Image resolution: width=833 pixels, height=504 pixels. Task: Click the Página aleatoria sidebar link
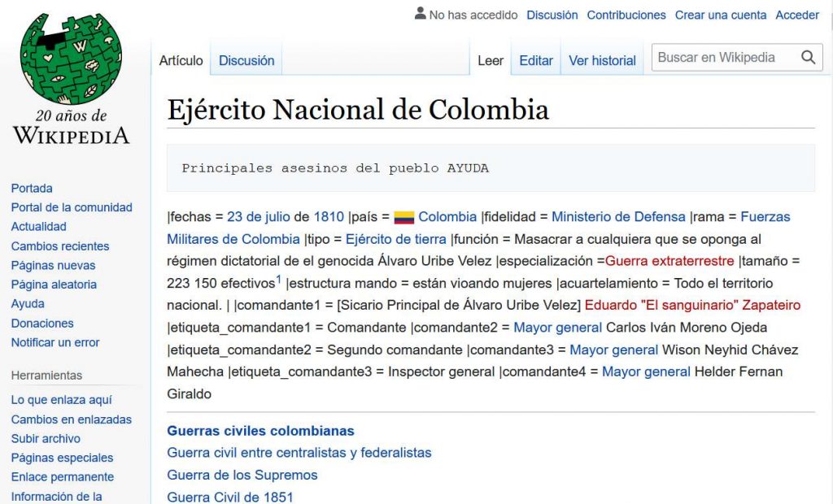[54, 285]
